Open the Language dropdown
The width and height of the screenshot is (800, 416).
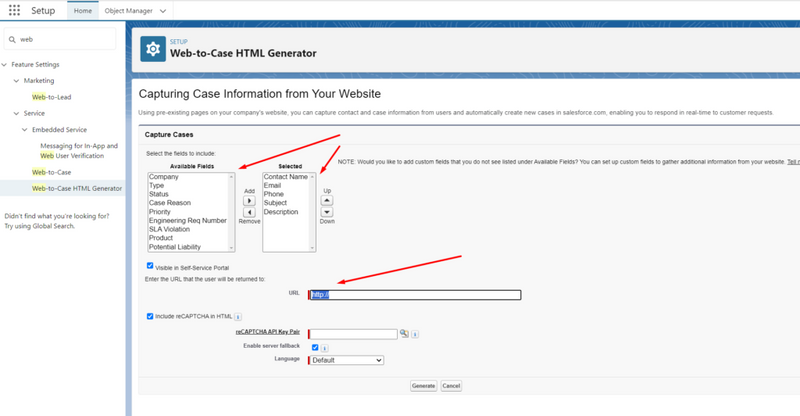[346, 360]
